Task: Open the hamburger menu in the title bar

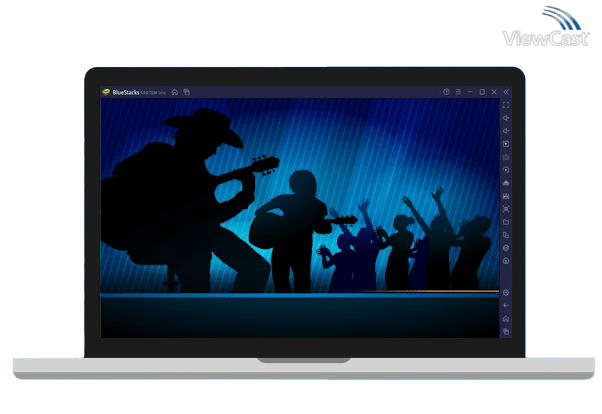Action: coord(458,92)
